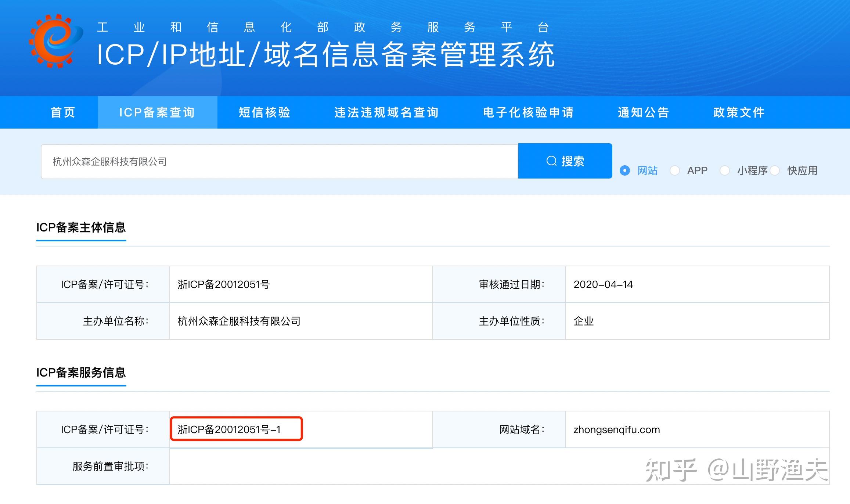This screenshot has height=504, width=850.
Task: Open the 通知公告 announcements page
Action: pos(644,112)
